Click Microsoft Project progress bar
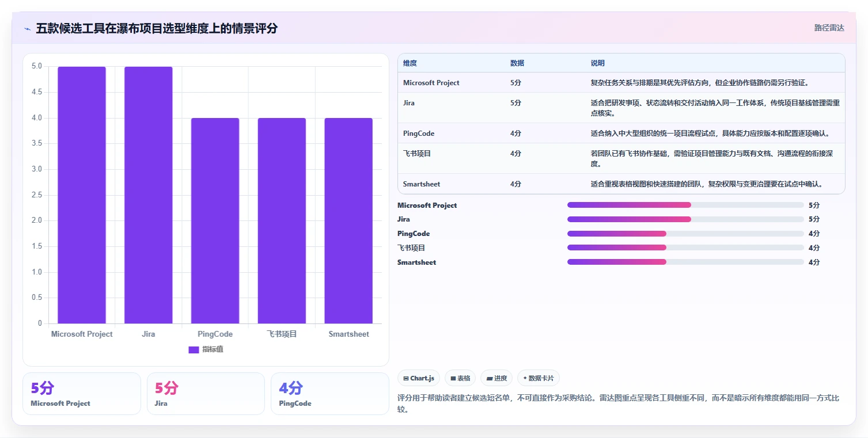 point(685,205)
